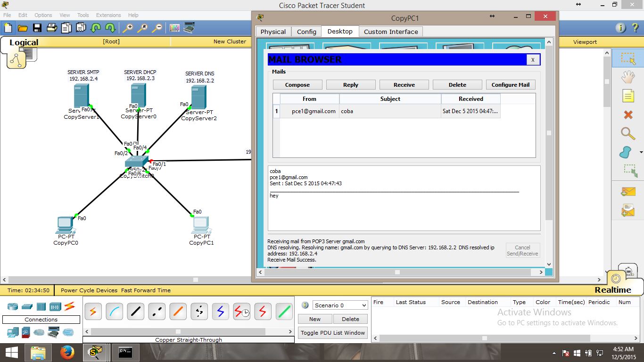Open Configure Mail
Screen dimensions: 644x362
(511, 85)
